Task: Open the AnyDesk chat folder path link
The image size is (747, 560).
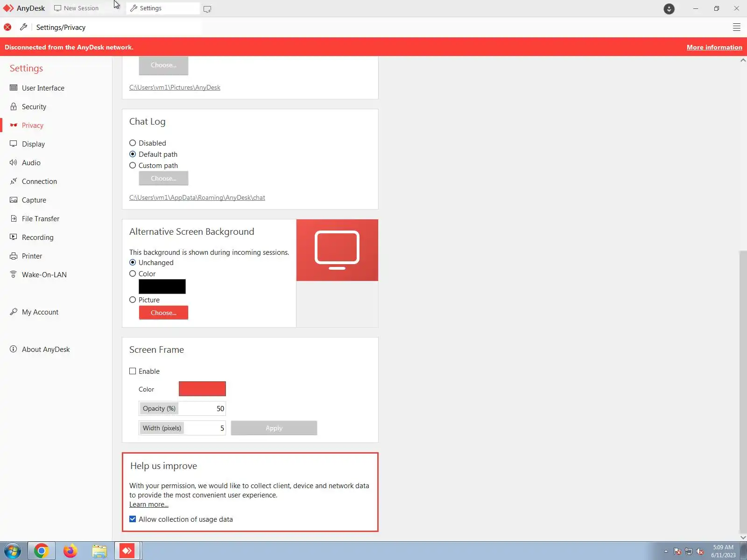Action: click(x=197, y=197)
